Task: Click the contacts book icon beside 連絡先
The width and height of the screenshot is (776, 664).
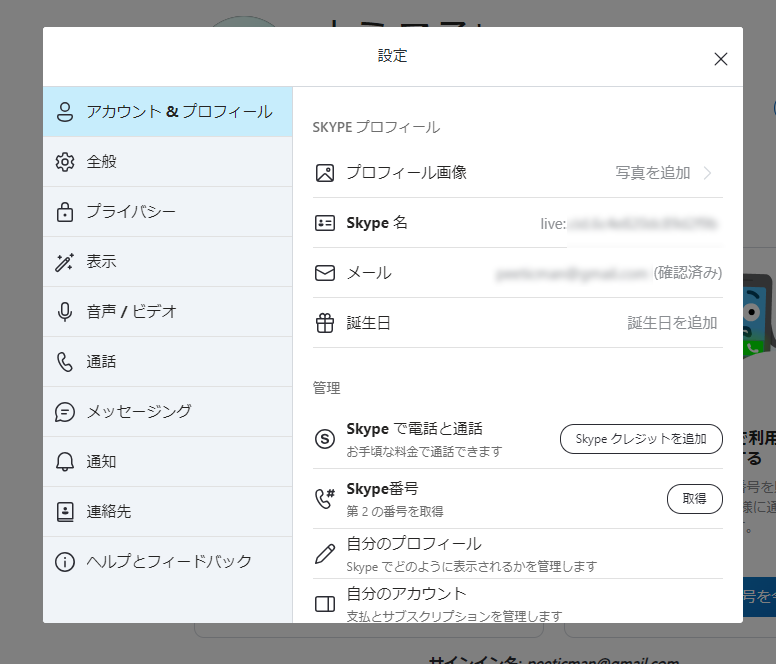Action: pyautogui.click(x=65, y=512)
